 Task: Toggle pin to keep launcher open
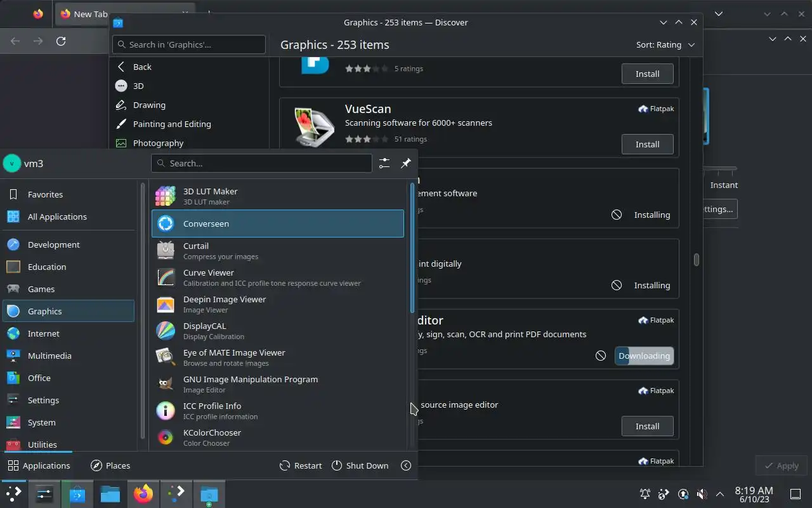406,163
